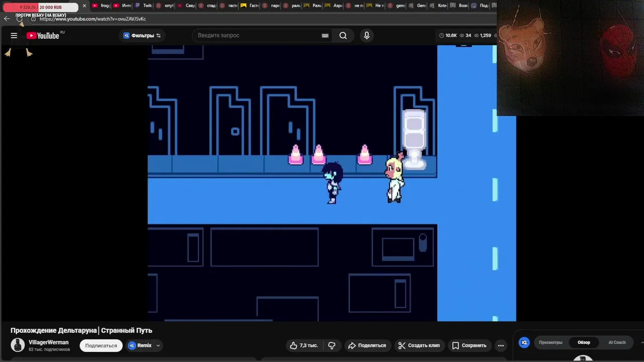Open the VillagerWerman channel avatar
The width and height of the screenshot is (644, 362).
point(18,345)
